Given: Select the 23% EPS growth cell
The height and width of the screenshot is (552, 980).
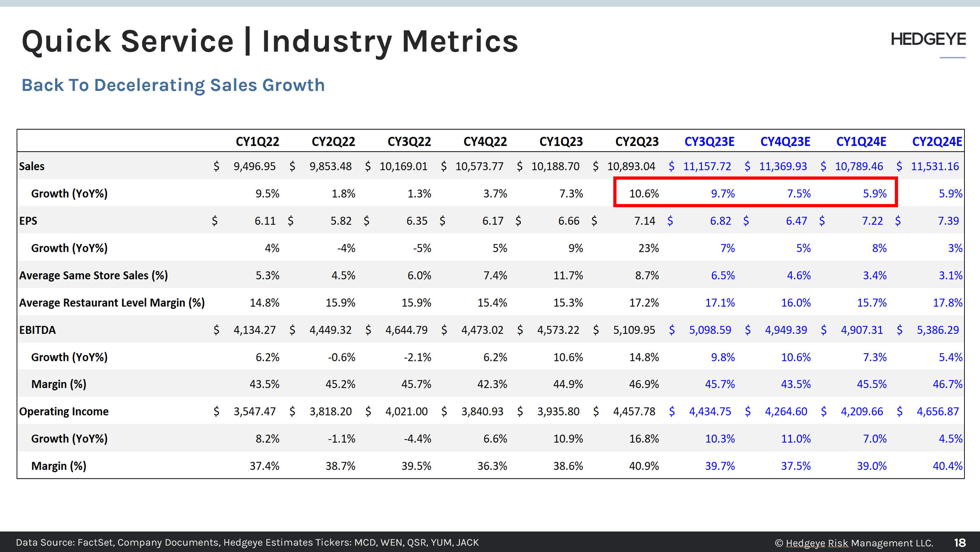Looking at the screenshot, I should pos(648,248).
